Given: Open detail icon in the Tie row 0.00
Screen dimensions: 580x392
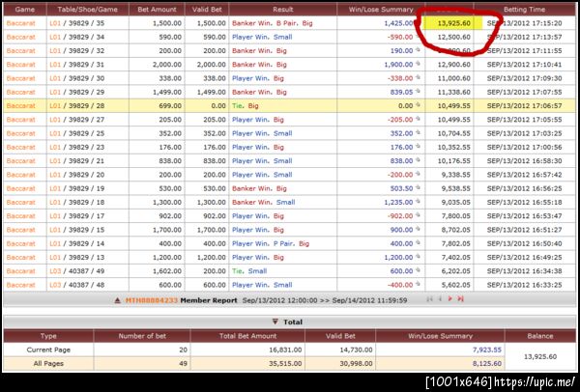Looking at the screenshot, I should coord(418,105).
